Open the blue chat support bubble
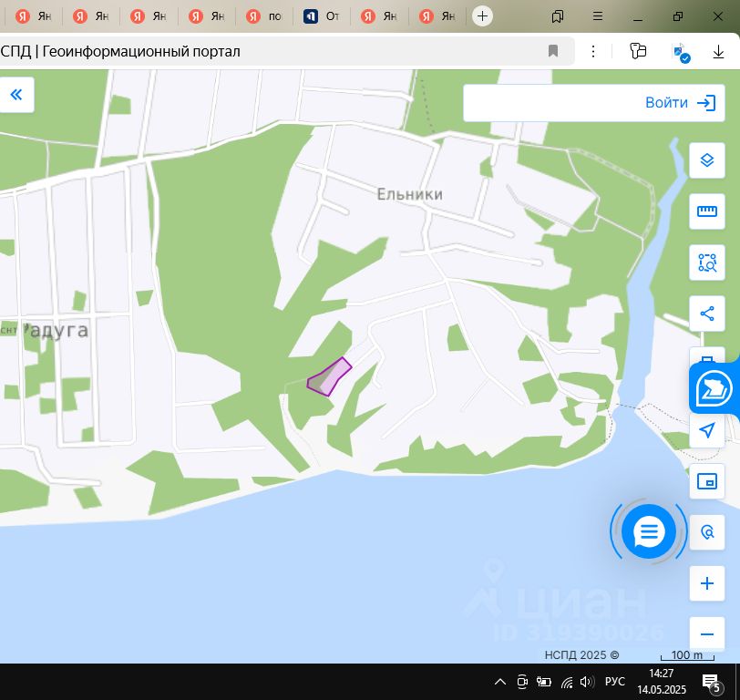 649,531
